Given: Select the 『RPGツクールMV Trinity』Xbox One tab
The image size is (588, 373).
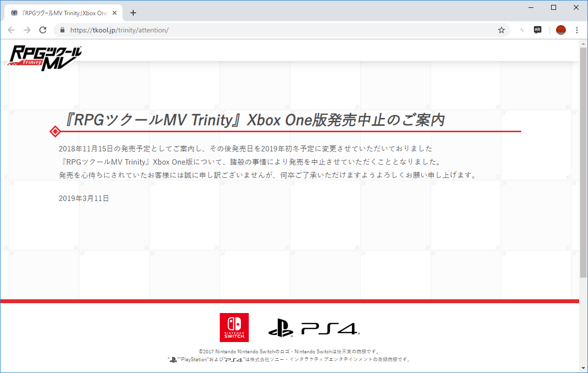Looking at the screenshot, I should pos(64,13).
